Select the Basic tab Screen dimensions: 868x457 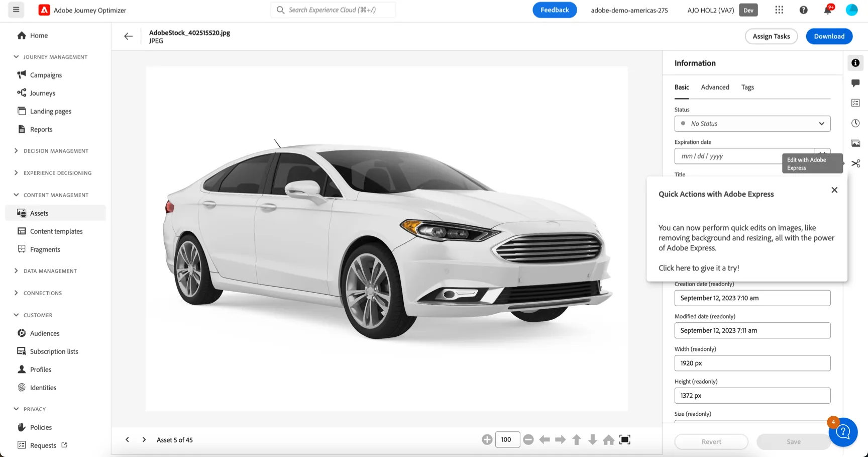pos(682,87)
